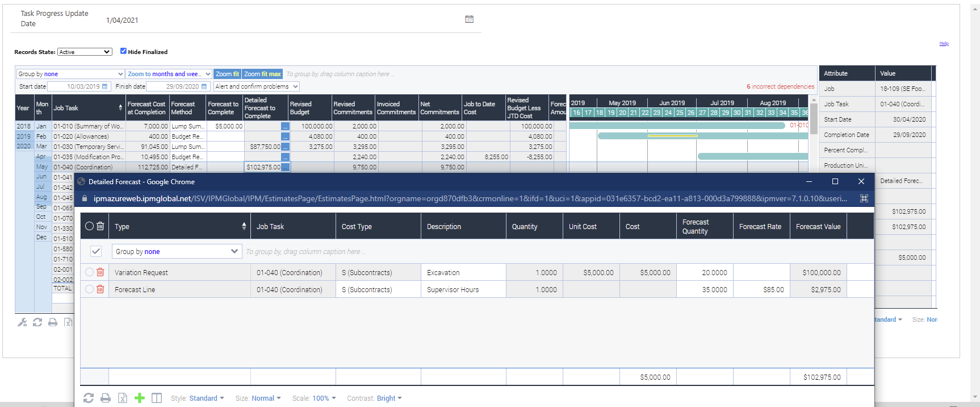Image resolution: width=980 pixels, height=407 pixels.
Task: Toggle the Hide Finalized checkbox
Action: click(123, 51)
